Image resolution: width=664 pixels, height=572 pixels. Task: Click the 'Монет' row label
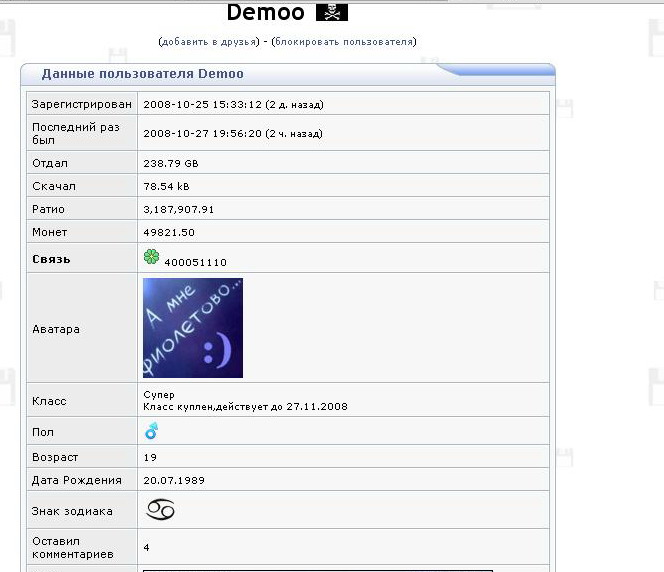pyautogui.click(x=49, y=232)
